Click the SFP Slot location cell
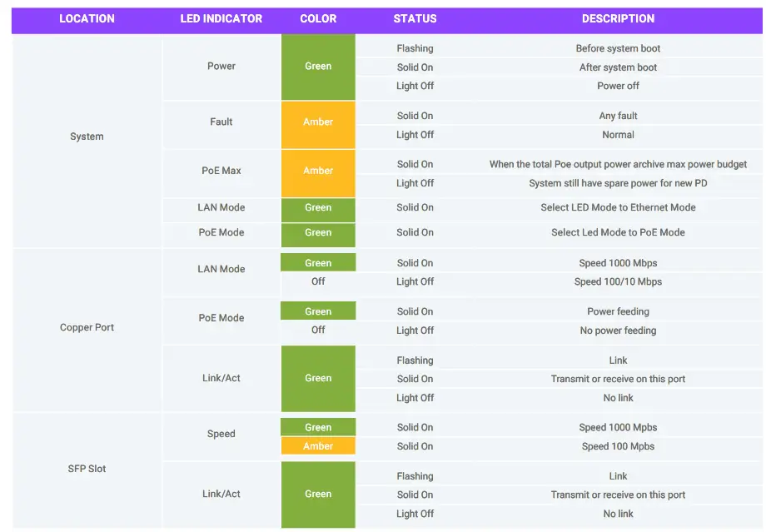Viewport: 766px width, 532px height. point(87,470)
